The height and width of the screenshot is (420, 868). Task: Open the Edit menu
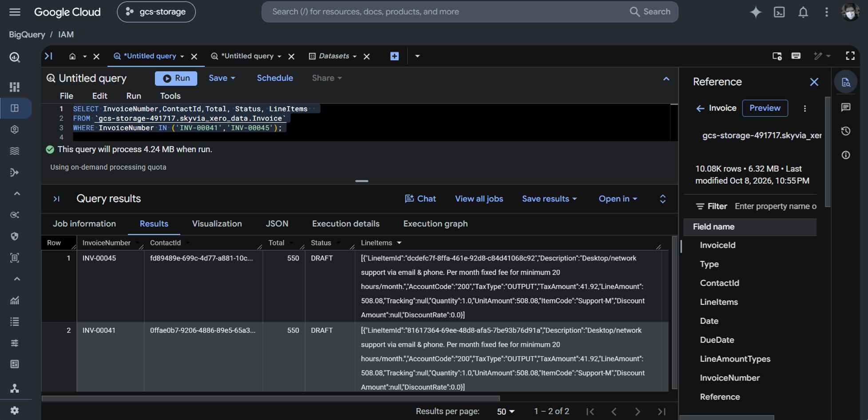pyautogui.click(x=99, y=96)
